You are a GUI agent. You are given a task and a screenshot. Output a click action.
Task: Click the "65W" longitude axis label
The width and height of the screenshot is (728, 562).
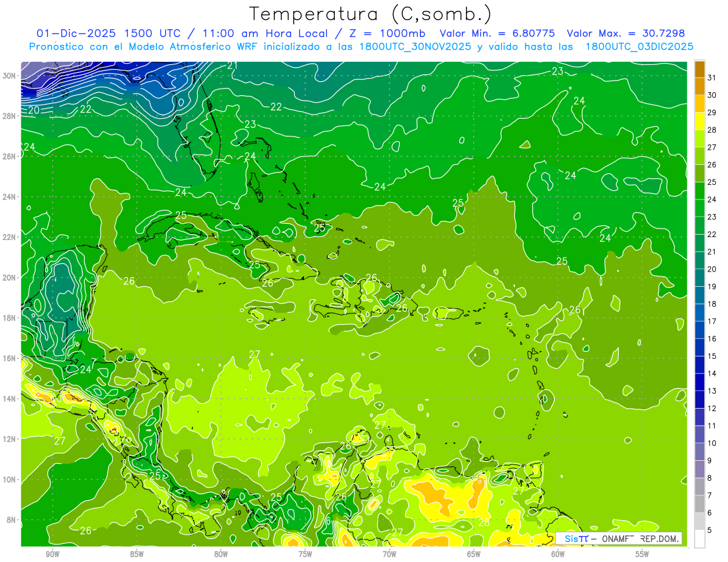474,554
